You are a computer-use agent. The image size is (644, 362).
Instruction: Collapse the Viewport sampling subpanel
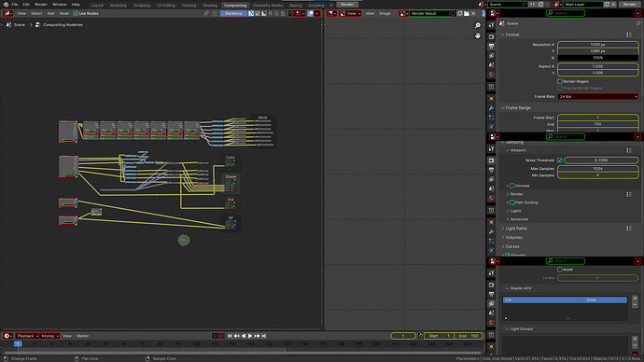click(507, 150)
